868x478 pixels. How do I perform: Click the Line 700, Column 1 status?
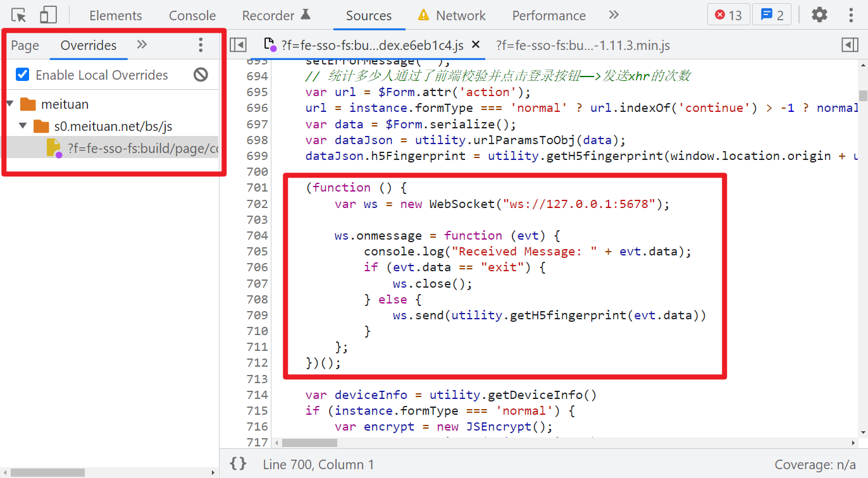pos(318,465)
